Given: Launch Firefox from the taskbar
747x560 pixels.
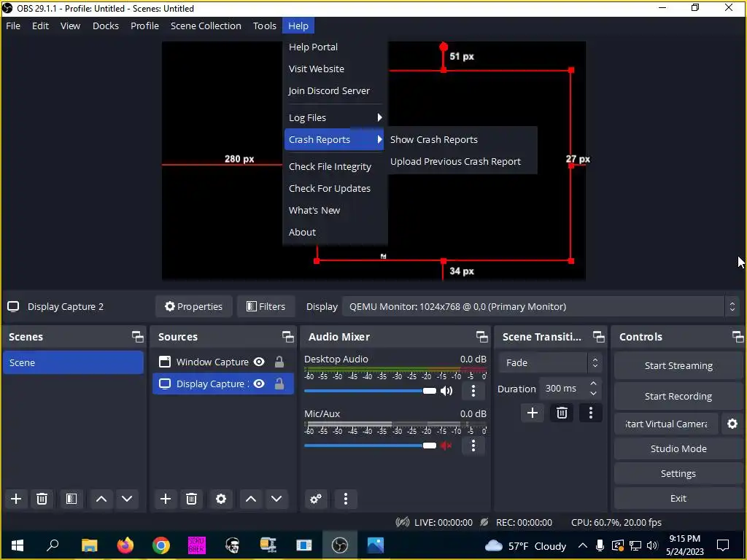Looking at the screenshot, I should click(125, 545).
